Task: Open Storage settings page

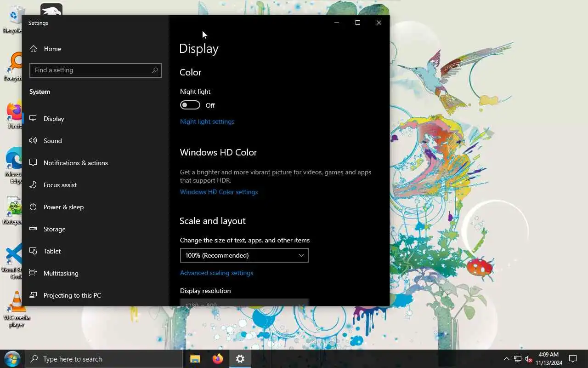Action: click(96, 229)
